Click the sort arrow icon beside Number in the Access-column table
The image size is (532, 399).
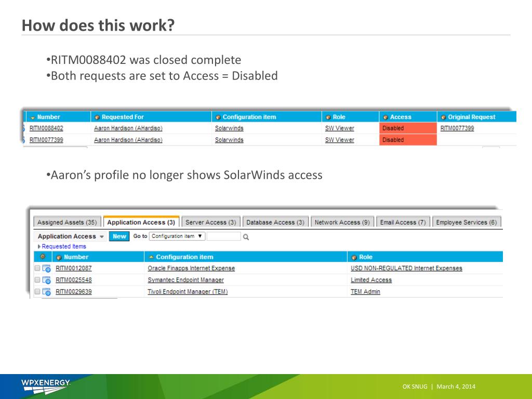[x=33, y=117]
